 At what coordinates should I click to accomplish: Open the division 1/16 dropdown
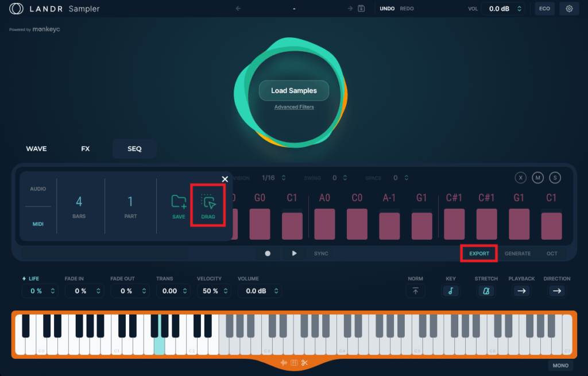click(274, 178)
